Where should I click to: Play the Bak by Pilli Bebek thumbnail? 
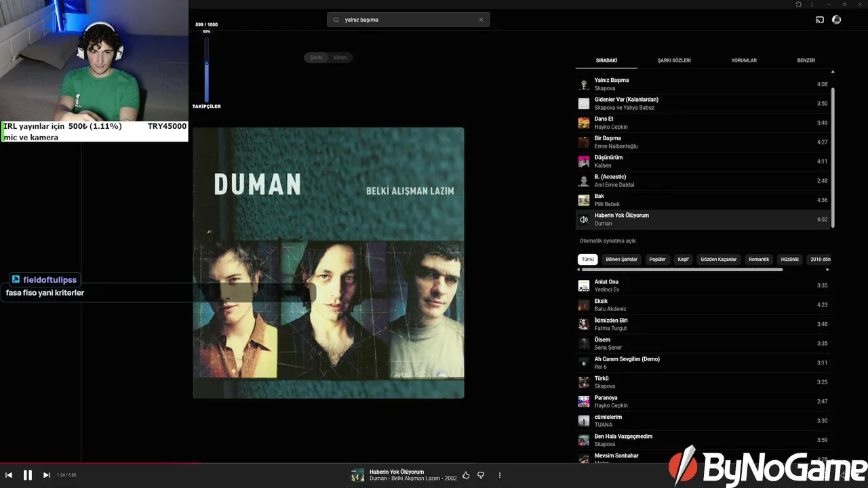click(584, 200)
